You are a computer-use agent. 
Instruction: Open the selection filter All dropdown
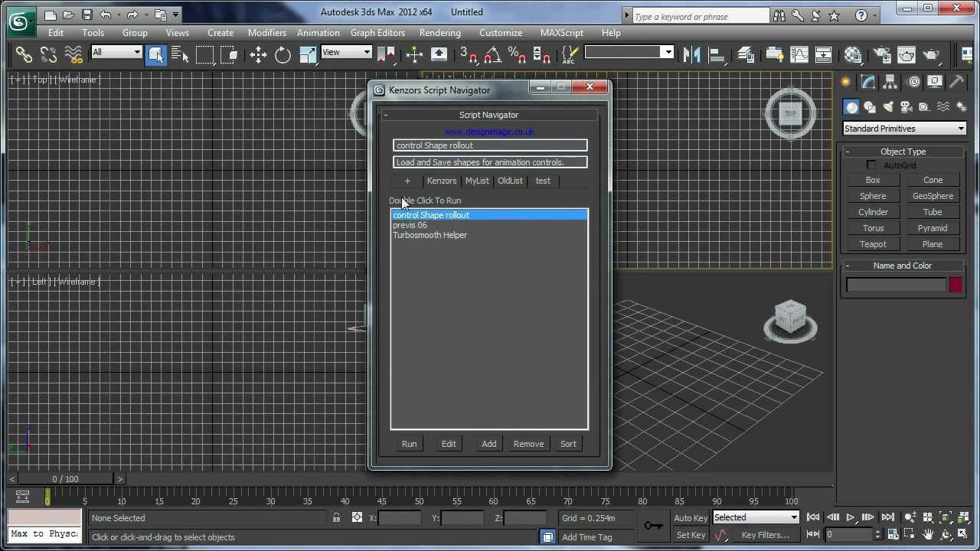pos(117,52)
